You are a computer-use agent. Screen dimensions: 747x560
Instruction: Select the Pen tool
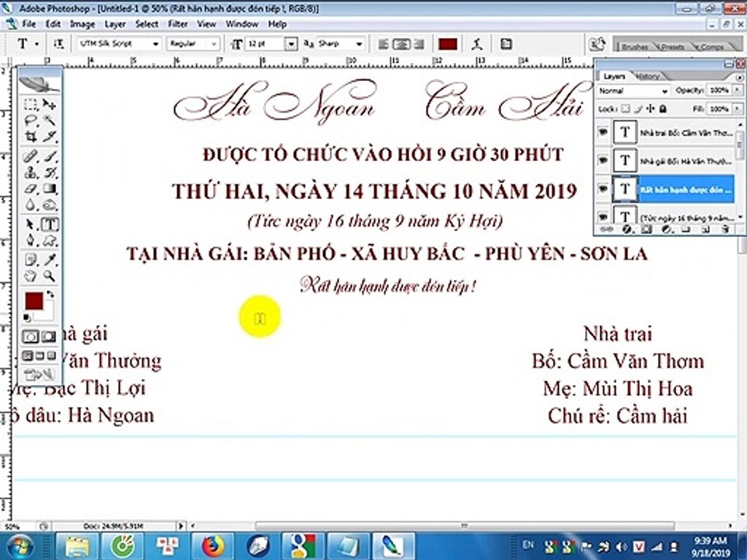pos(30,240)
